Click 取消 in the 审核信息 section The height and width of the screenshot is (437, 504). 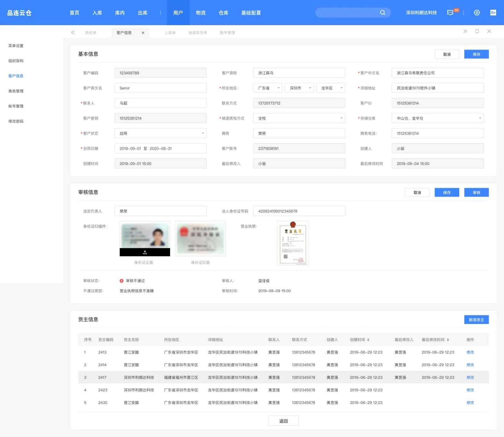point(417,192)
